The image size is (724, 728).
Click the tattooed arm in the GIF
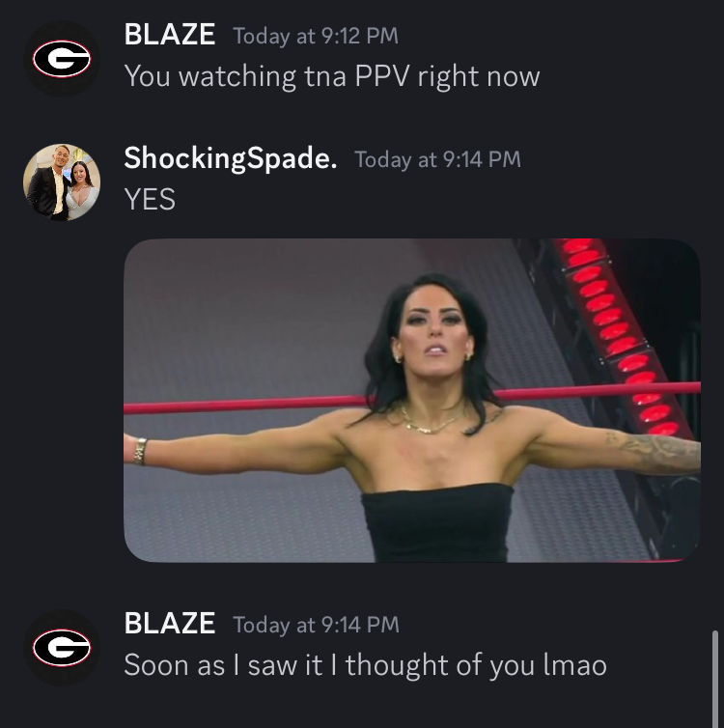click(x=652, y=449)
